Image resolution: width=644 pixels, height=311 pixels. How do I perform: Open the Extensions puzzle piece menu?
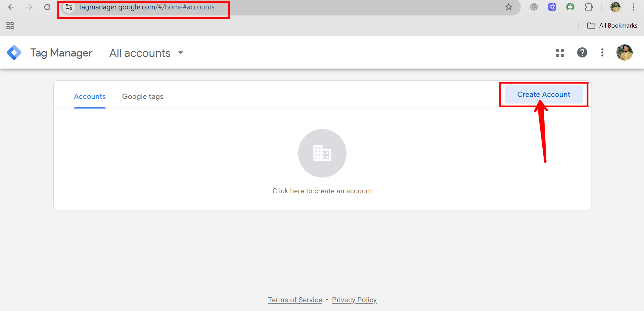pos(589,7)
